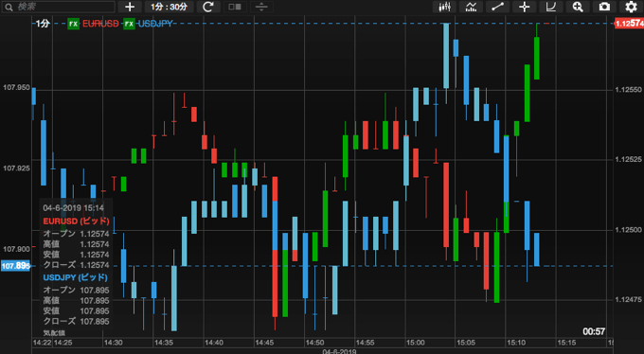Image resolution: width=644 pixels, height=354 pixels.
Task: Click the blue 107.895 price level marker
Action: [x=15, y=266]
